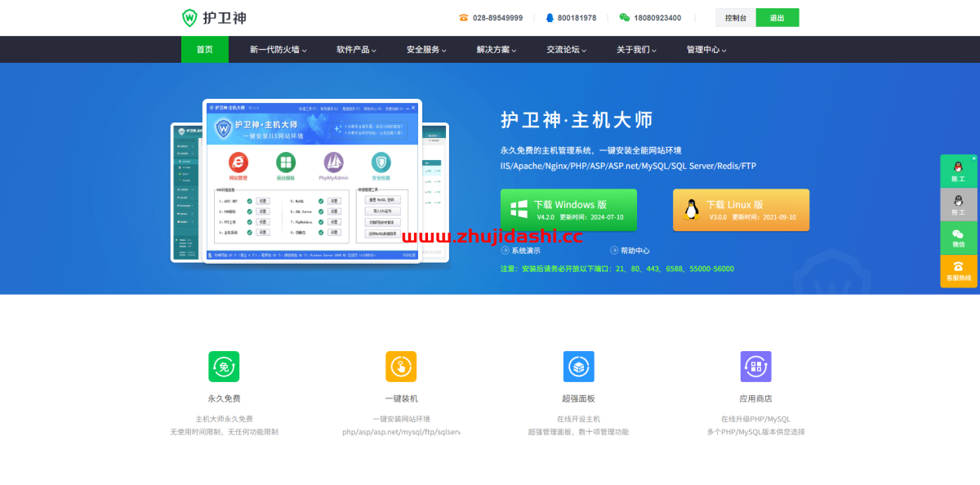Click the purple 应用商店 feature icon
The height and width of the screenshot is (485, 980).
[x=756, y=367]
